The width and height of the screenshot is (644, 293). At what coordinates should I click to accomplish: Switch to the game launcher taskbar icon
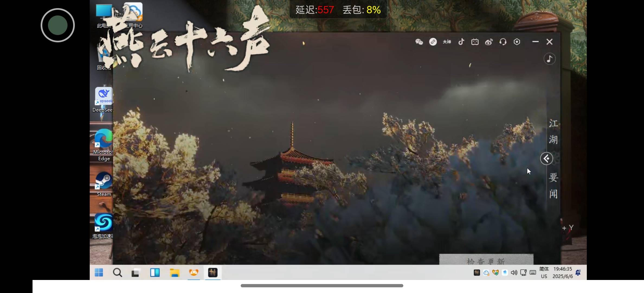pos(213,272)
